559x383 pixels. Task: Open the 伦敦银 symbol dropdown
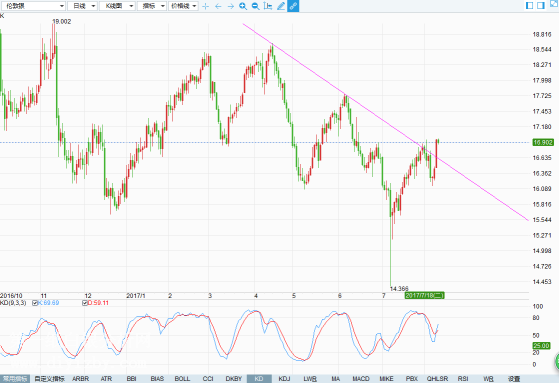coord(33,6)
